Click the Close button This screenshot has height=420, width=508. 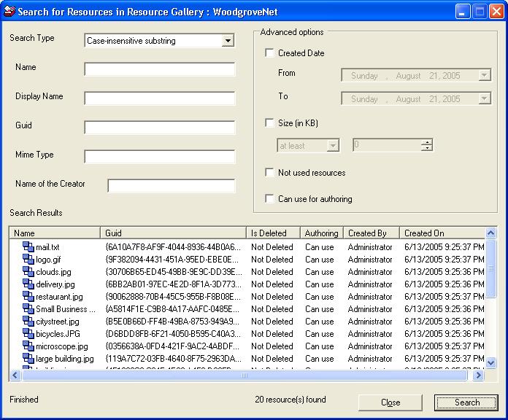click(x=390, y=402)
